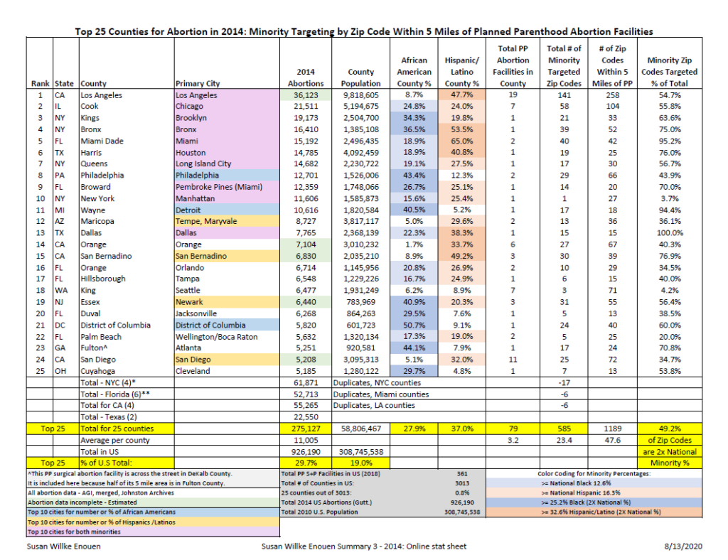Click the 1189 zip codes total

coord(612,429)
